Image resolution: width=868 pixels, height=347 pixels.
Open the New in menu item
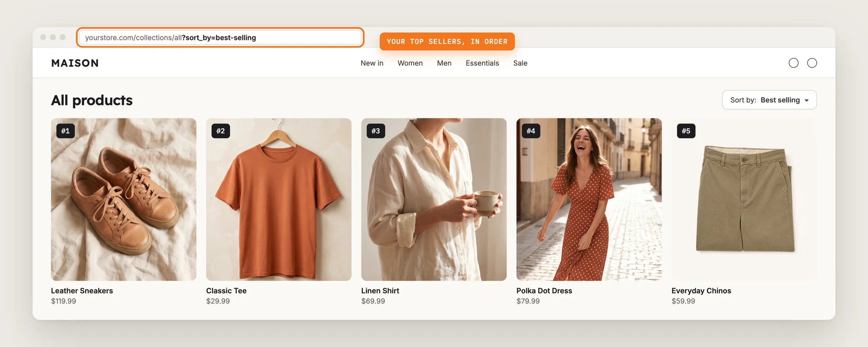[x=372, y=63]
